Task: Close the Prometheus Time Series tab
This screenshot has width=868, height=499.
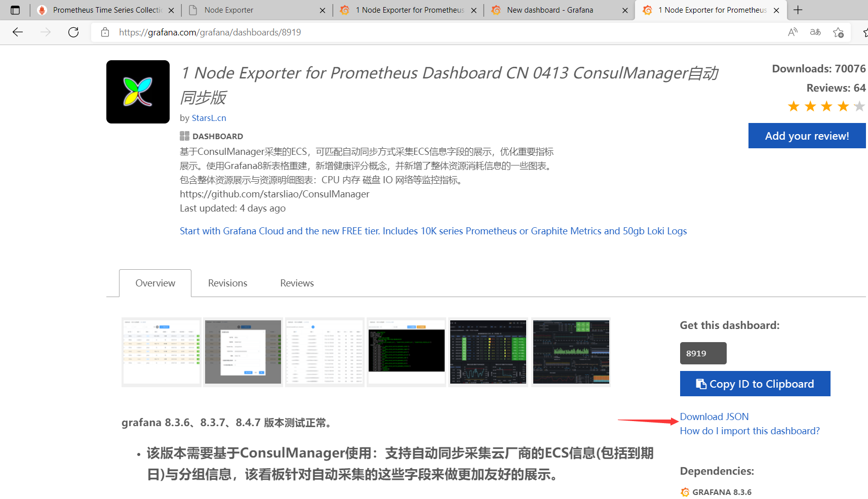Action: tap(171, 10)
